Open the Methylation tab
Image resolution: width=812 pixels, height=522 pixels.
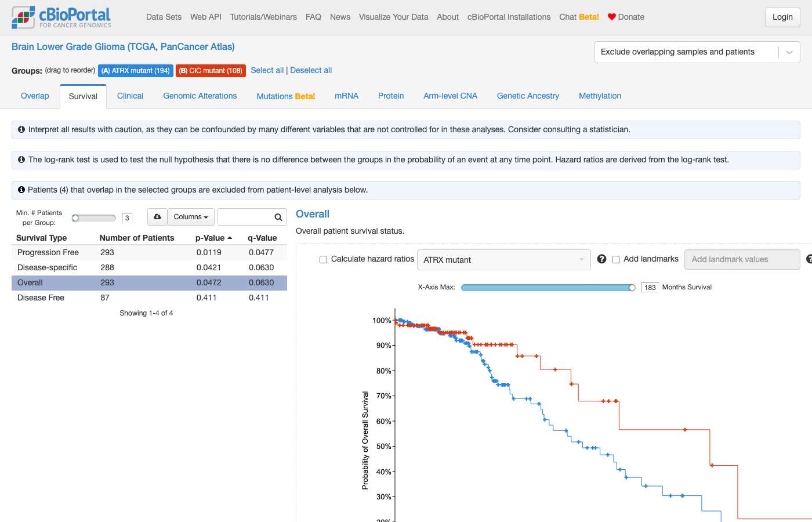pos(600,96)
